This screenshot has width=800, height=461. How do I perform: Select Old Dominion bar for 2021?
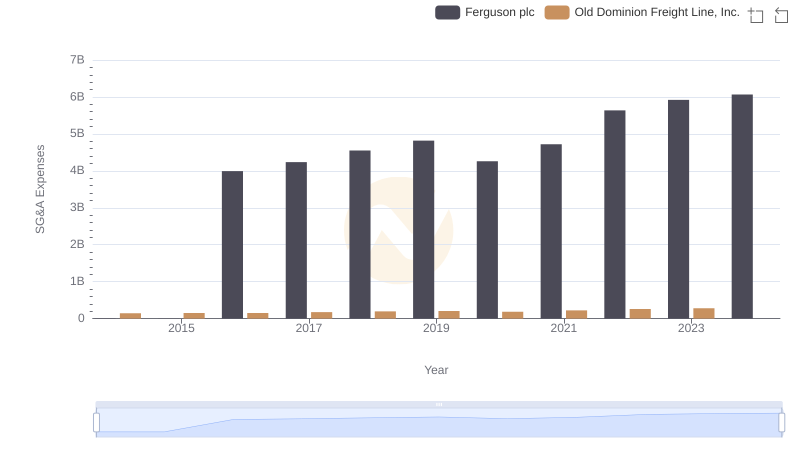[x=577, y=314]
